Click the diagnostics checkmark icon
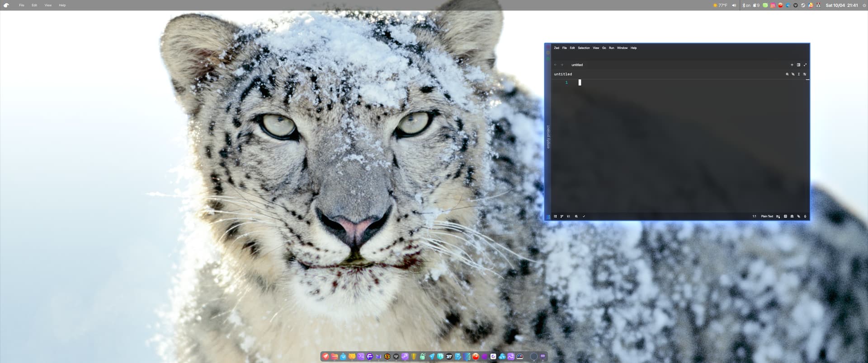868x363 pixels. tap(584, 216)
